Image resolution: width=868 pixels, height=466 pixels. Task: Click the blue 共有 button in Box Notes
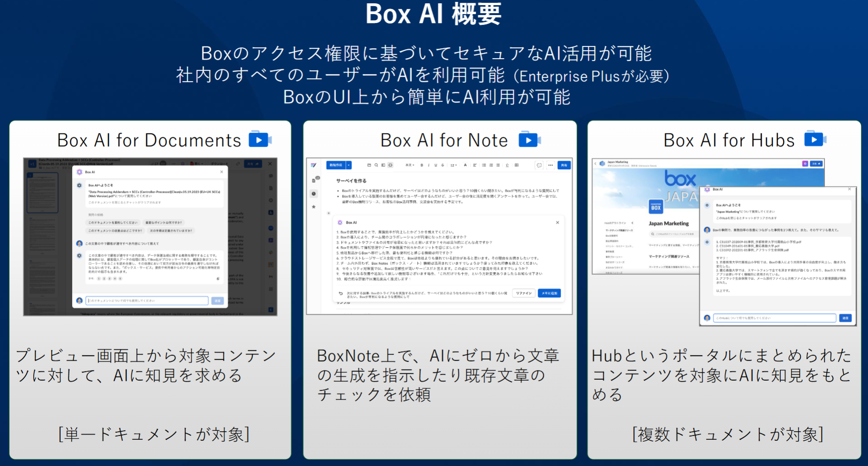pyautogui.click(x=564, y=165)
